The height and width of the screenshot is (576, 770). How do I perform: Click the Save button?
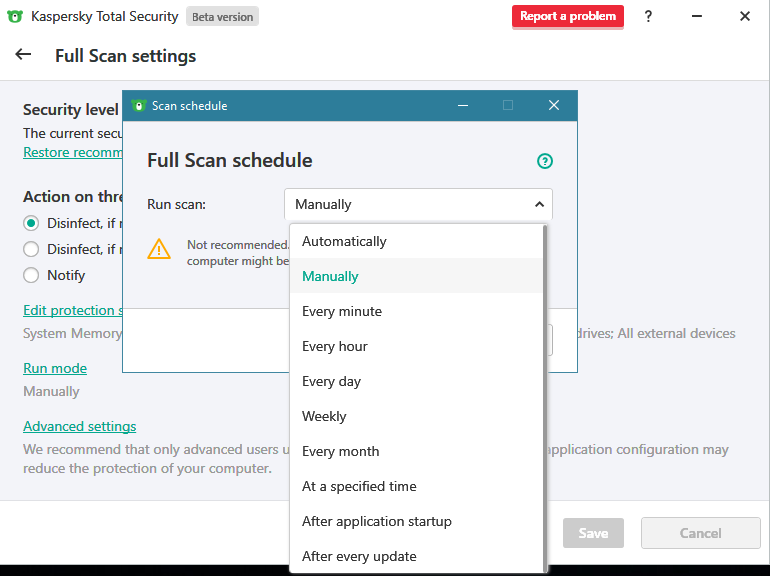pyautogui.click(x=593, y=533)
